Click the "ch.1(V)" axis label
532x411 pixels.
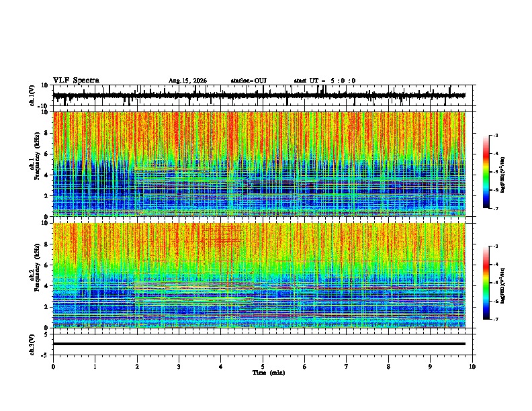pos(32,95)
